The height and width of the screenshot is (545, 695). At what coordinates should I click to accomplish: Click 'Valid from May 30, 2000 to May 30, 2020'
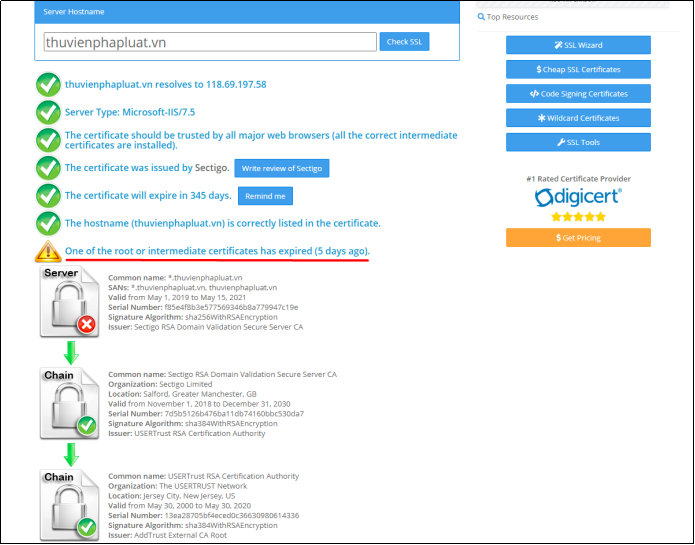click(180, 506)
